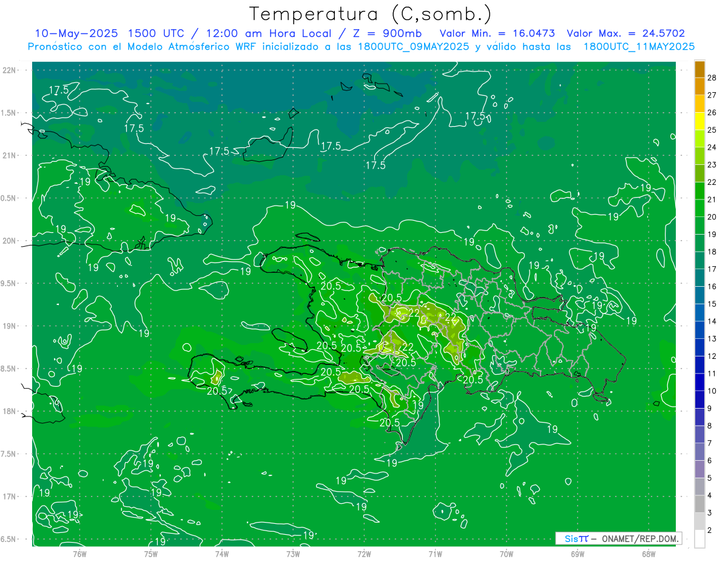Click the latitude axis label "20N"
728x562 pixels.
9,241
